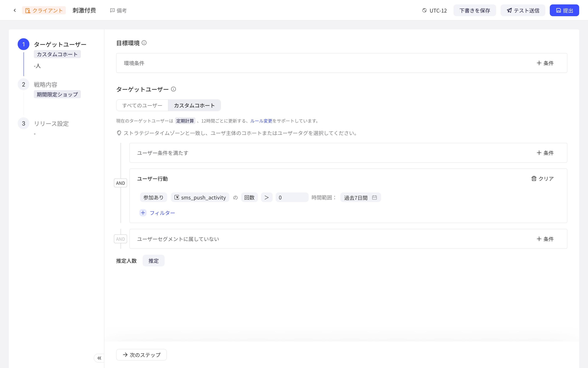Open the 備考 notes comment icon

click(x=112, y=10)
